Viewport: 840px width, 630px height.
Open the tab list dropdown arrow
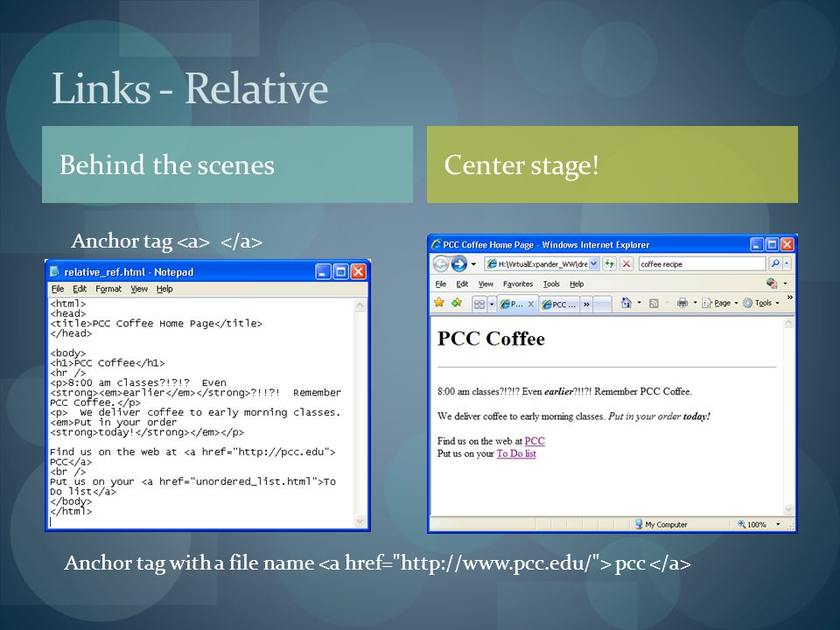tap(491, 304)
